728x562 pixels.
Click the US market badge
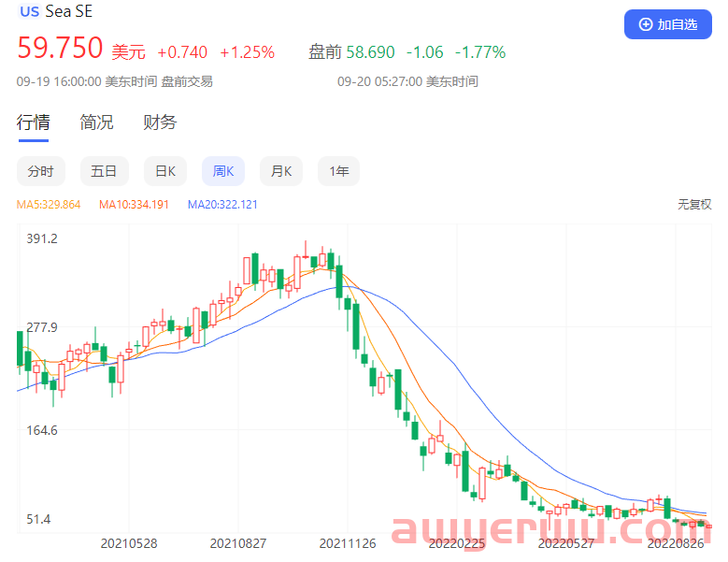pos(30,11)
